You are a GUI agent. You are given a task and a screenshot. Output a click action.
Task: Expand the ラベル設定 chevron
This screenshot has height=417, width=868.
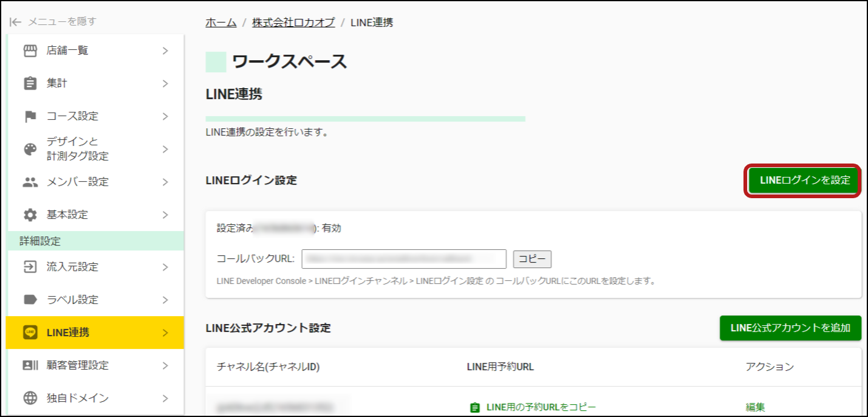[x=165, y=300]
